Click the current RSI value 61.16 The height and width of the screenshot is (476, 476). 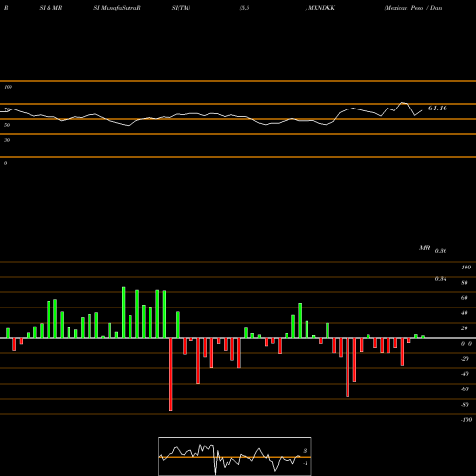coord(438,109)
